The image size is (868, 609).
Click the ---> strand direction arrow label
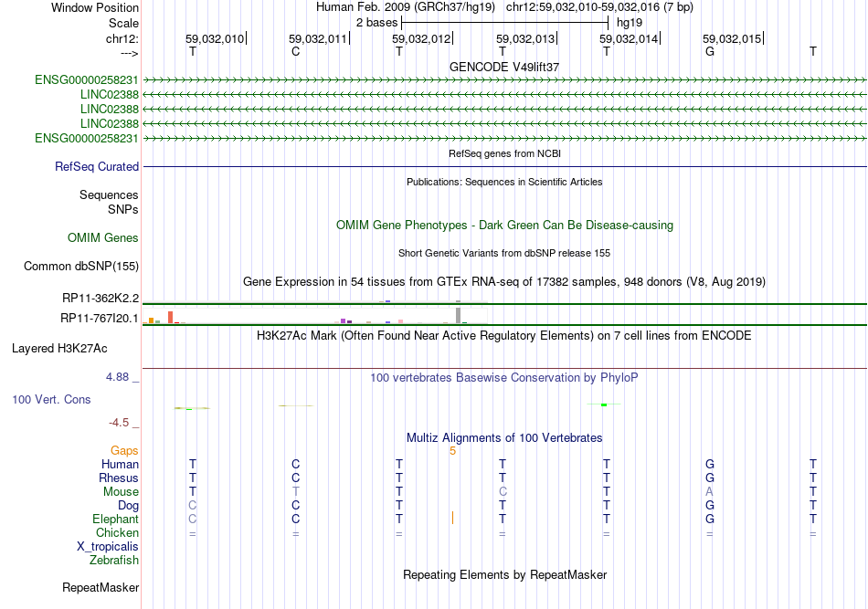[x=130, y=53]
